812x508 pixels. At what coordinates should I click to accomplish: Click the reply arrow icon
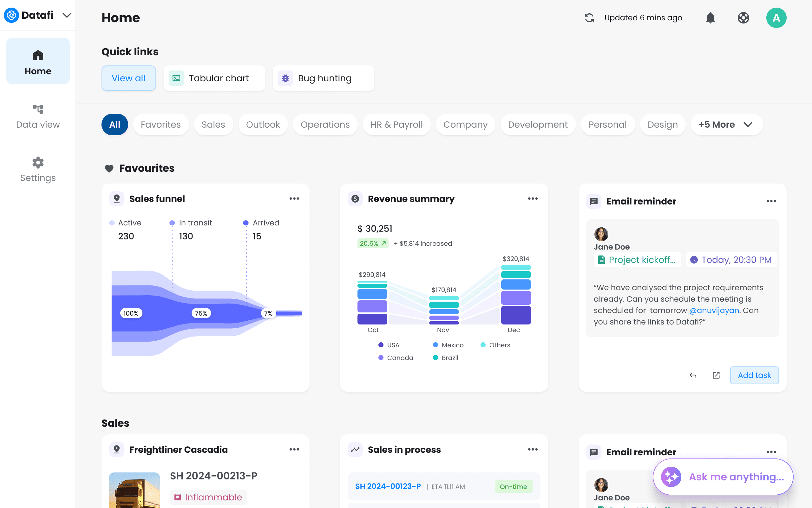pyautogui.click(x=693, y=375)
